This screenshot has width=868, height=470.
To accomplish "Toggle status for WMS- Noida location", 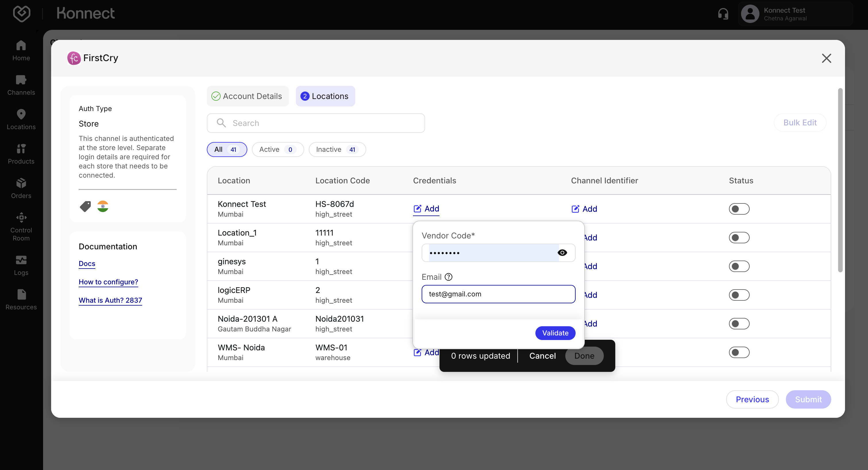I will (739, 352).
